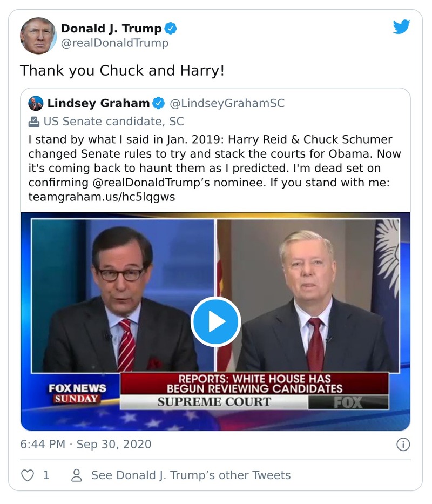
Task: Click the Twitter bird logo
Action: point(402,26)
